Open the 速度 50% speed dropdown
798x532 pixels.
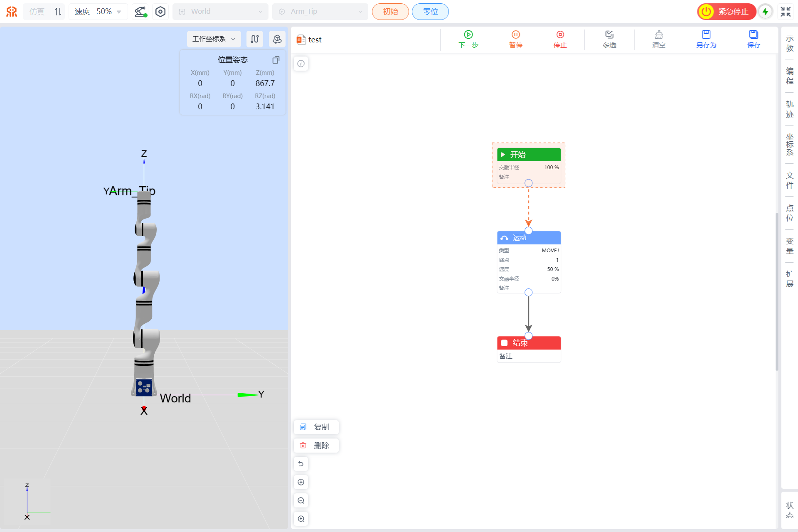click(98, 12)
